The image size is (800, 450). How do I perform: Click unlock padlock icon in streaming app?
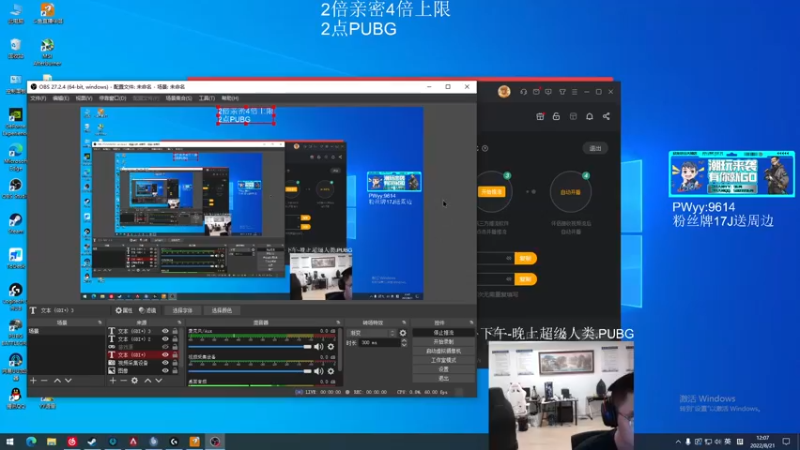(556, 116)
